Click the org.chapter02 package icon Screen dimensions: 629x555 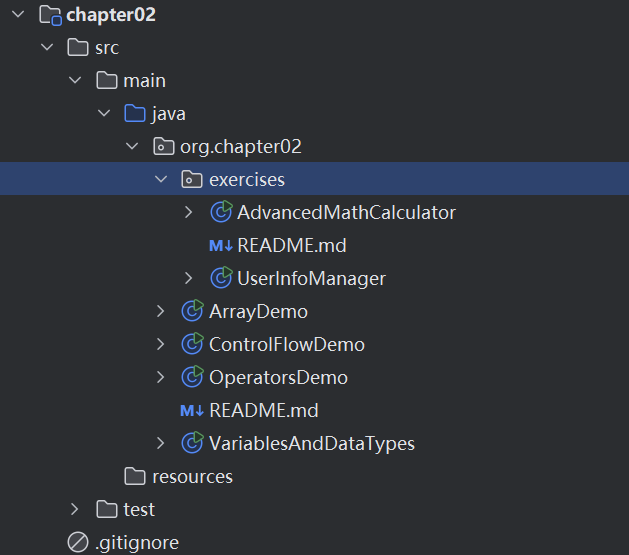pos(164,146)
